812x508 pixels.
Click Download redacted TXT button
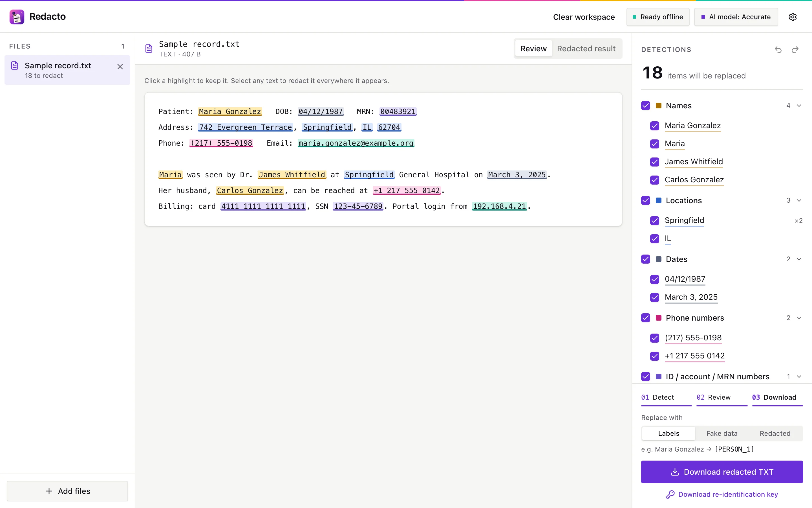point(722,472)
